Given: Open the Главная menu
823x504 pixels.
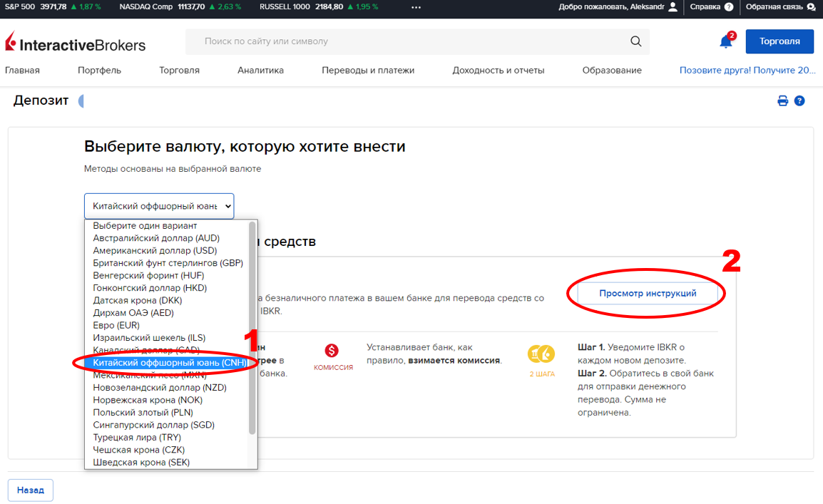Looking at the screenshot, I should pos(22,71).
